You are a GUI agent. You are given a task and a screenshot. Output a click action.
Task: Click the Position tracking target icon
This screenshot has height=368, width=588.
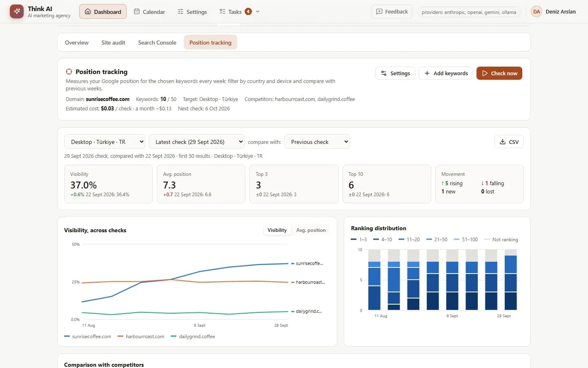tap(69, 72)
